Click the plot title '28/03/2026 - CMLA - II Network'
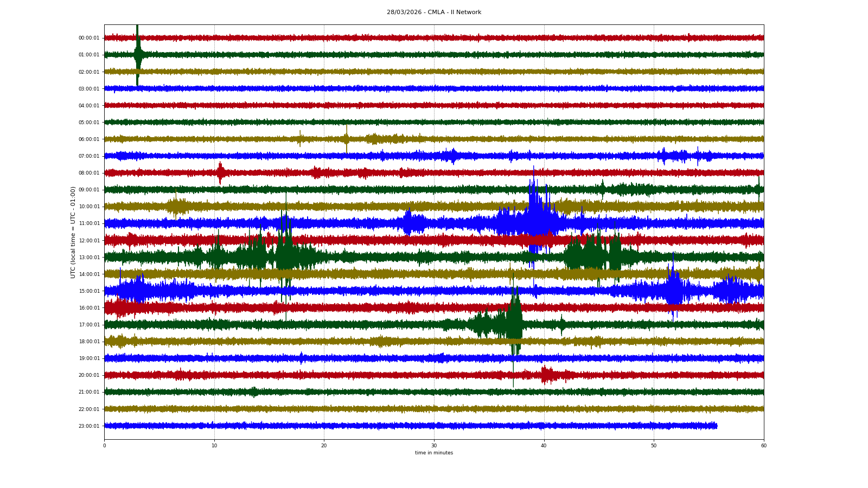Viewport: 868px width, 488px height. [433, 12]
